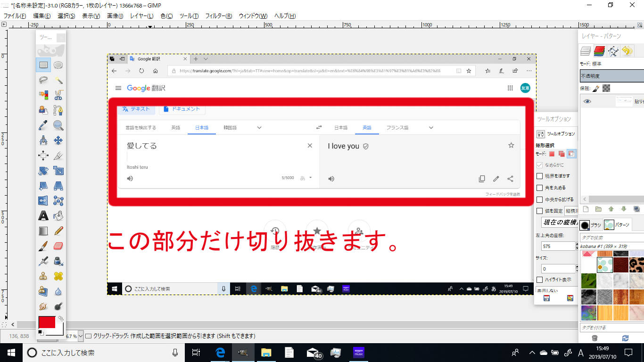This screenshot has width=644, height=362.
Task: Select the Heal bandage tool
Action: (58, 276)
